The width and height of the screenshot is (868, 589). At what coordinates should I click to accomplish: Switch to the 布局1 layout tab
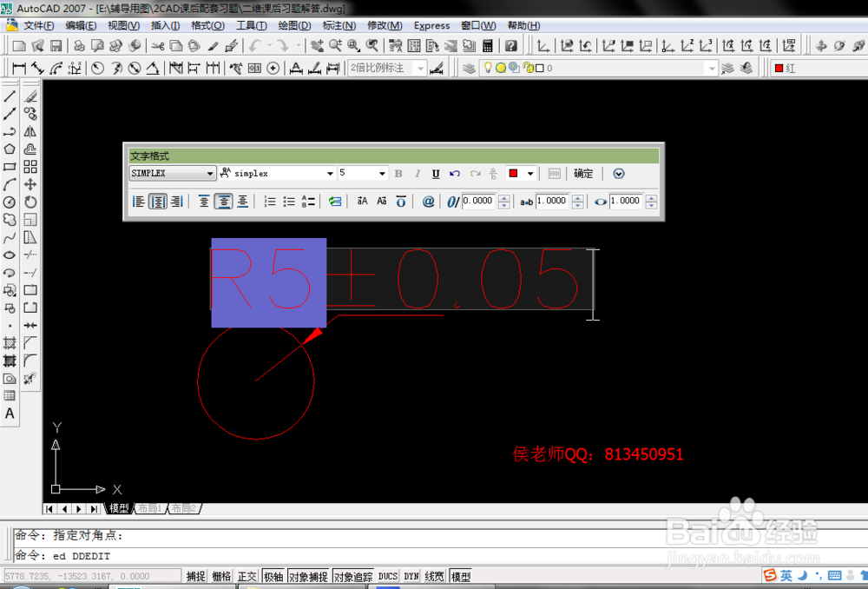(x=149, y=508)
